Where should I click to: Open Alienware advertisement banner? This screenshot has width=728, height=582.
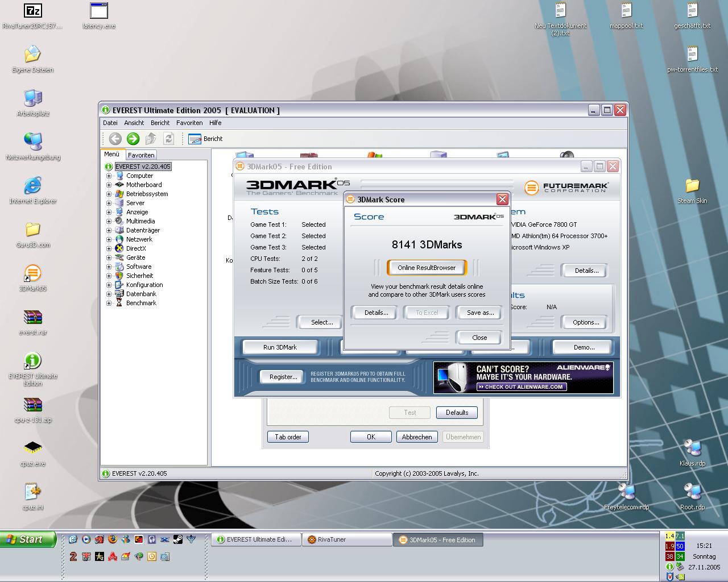point(523,377)
